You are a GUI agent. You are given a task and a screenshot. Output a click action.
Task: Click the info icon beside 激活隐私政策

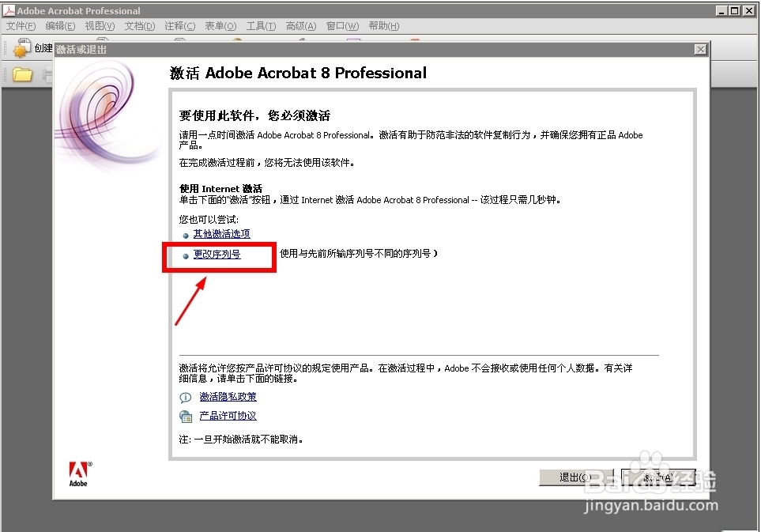[x=185, y=396]
